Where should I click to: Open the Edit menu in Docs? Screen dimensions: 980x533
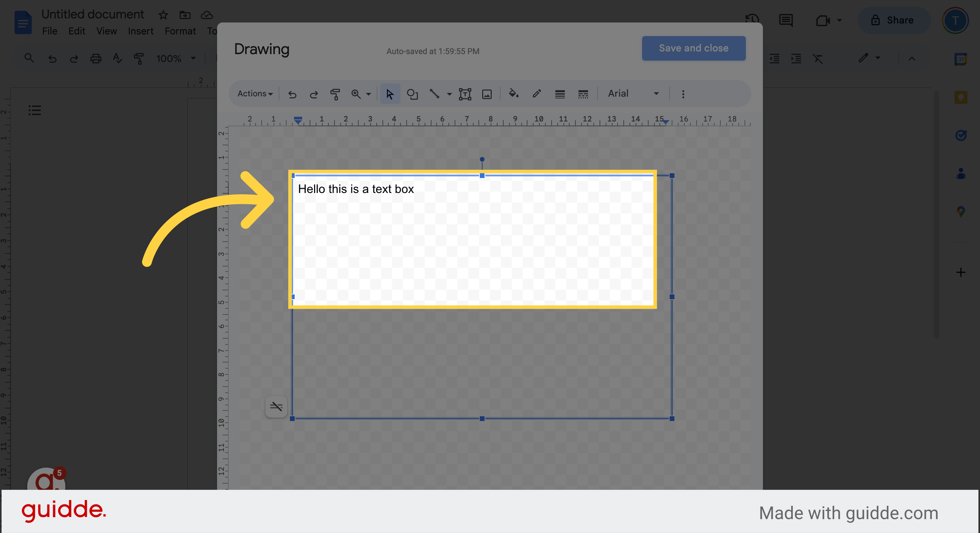point(77,31)
